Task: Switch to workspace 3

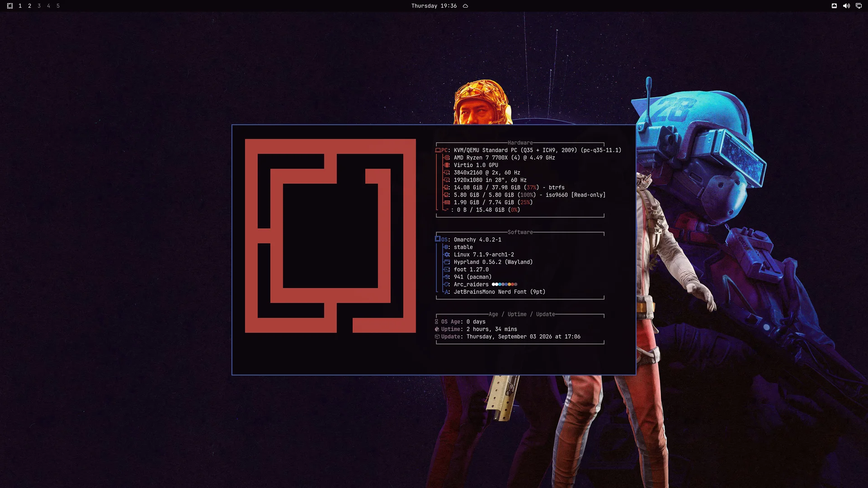Action: pos(39,6)
